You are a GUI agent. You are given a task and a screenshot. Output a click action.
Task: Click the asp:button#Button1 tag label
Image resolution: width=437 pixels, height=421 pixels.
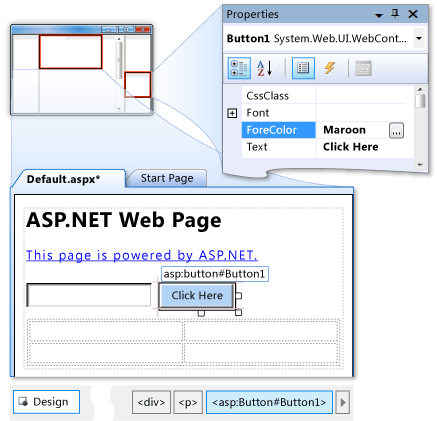pos(214,274)
